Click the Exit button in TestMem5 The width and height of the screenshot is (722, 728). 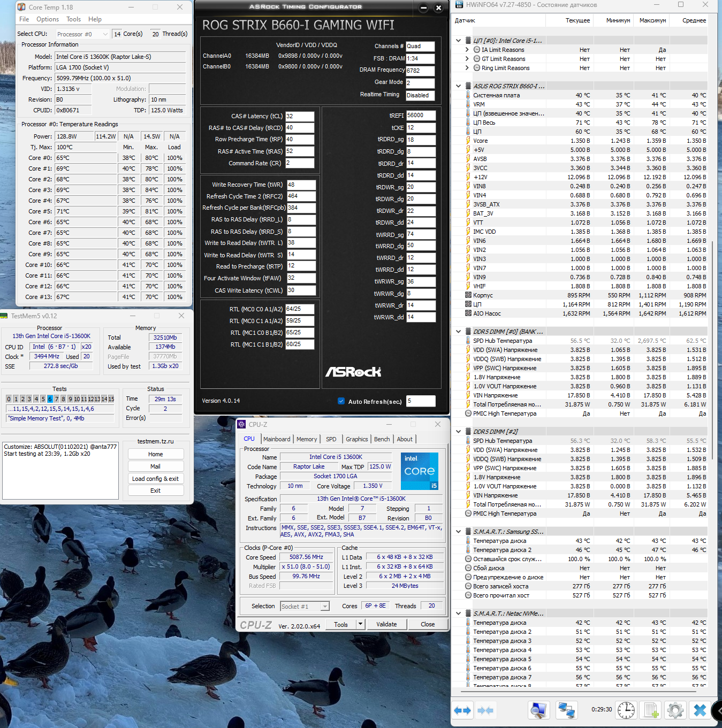pos(156,491)
